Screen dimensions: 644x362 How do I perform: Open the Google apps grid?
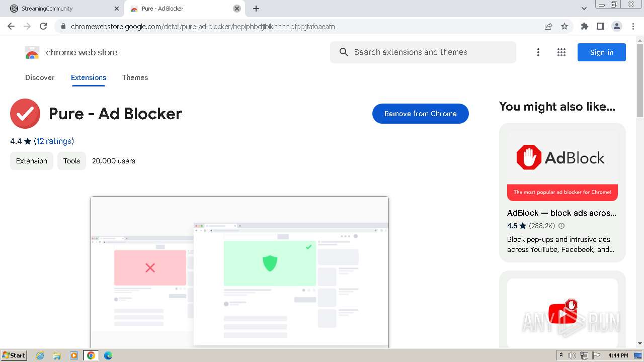561,52
